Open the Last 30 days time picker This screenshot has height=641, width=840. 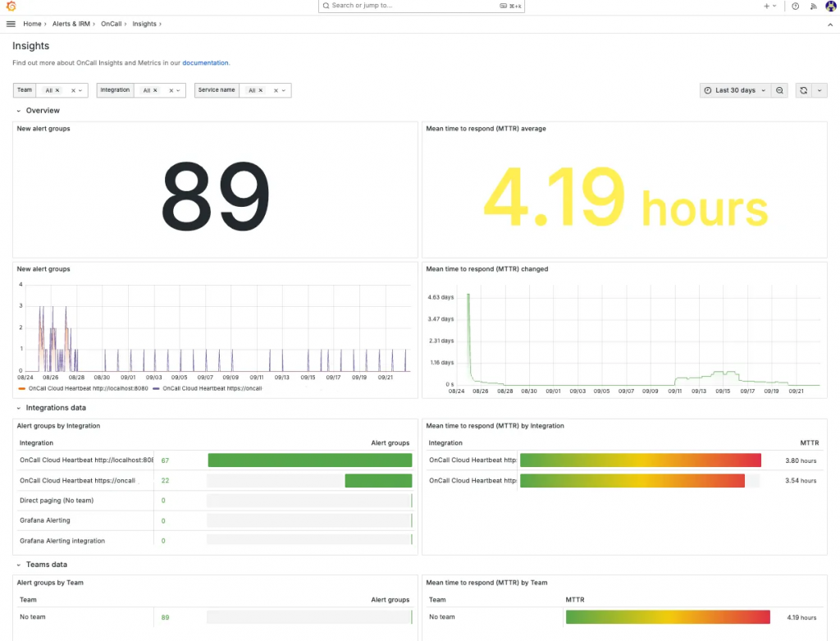tap(736, 90)
